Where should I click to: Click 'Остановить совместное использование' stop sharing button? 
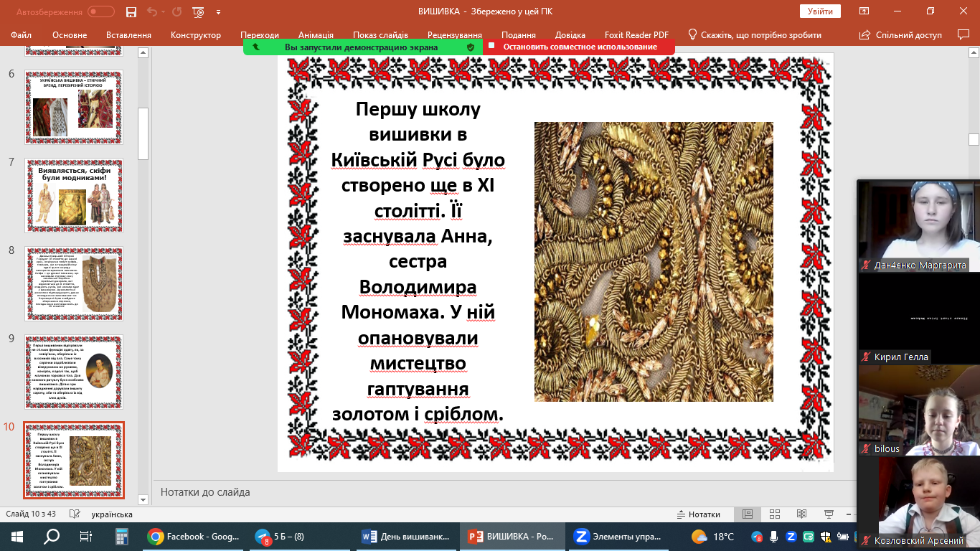point(579,47)
